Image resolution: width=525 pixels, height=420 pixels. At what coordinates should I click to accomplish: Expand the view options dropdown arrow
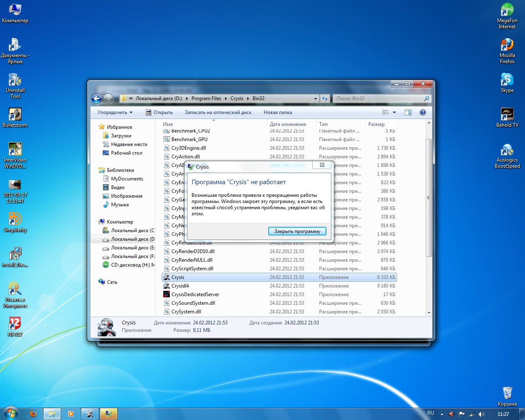pos(394,112)
